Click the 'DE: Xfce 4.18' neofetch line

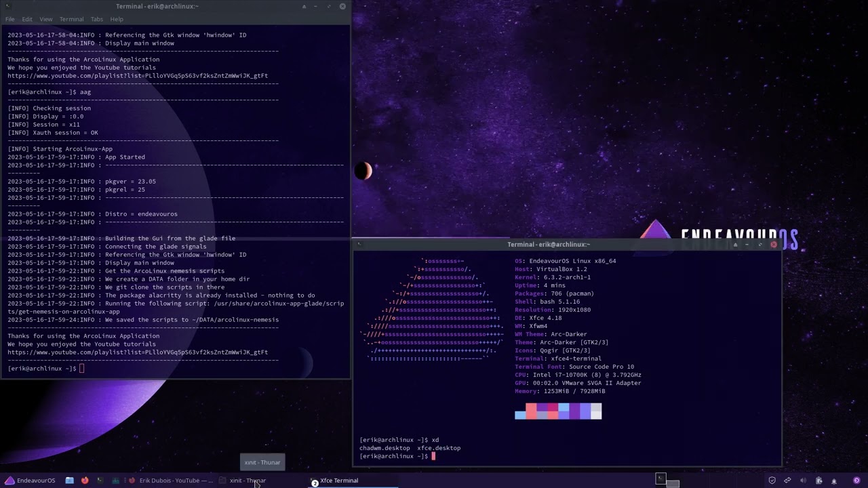coord(538,318)
